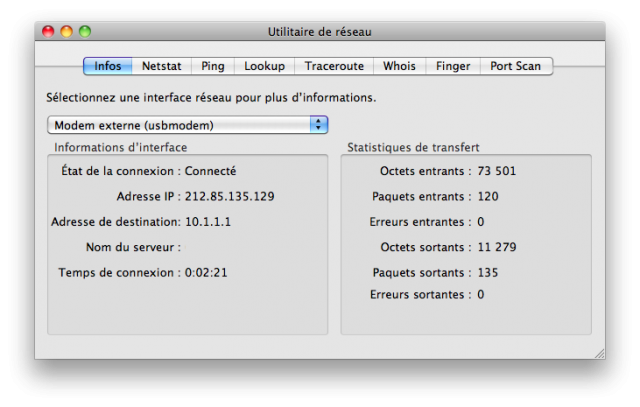This screenshot has height=407, width=640.
Task: Click the connection time value 0:02:21
Action: 206,272
